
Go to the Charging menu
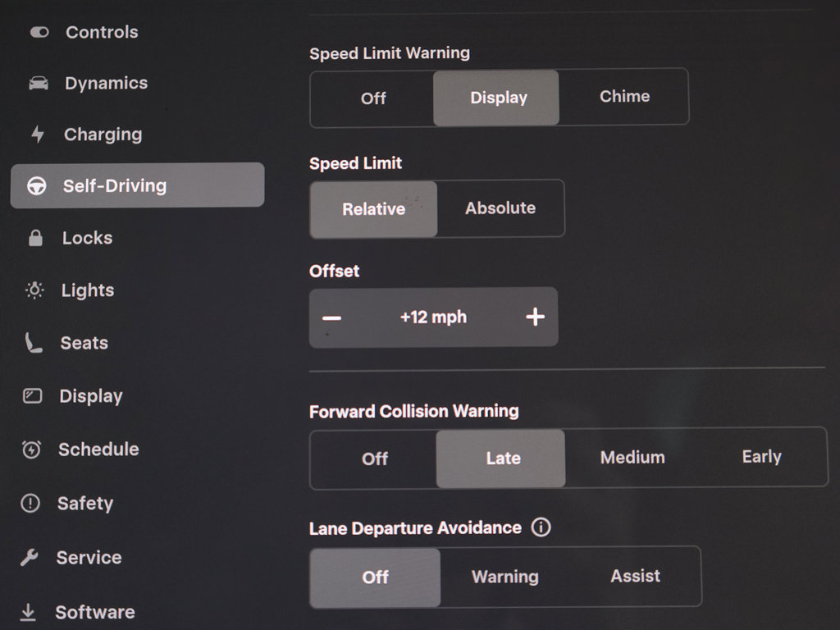(103, 135)
